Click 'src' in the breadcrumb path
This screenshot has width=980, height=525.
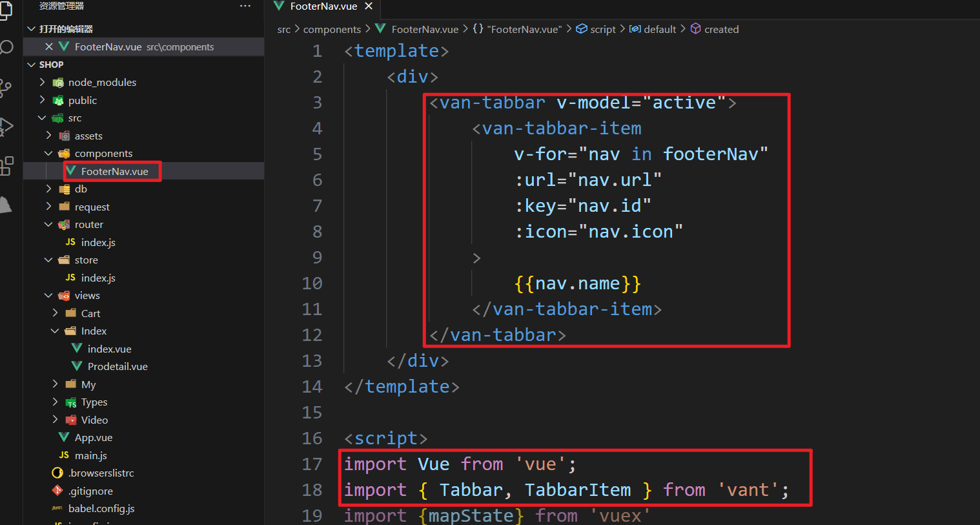pyautogui.click(x=284, y=29)
